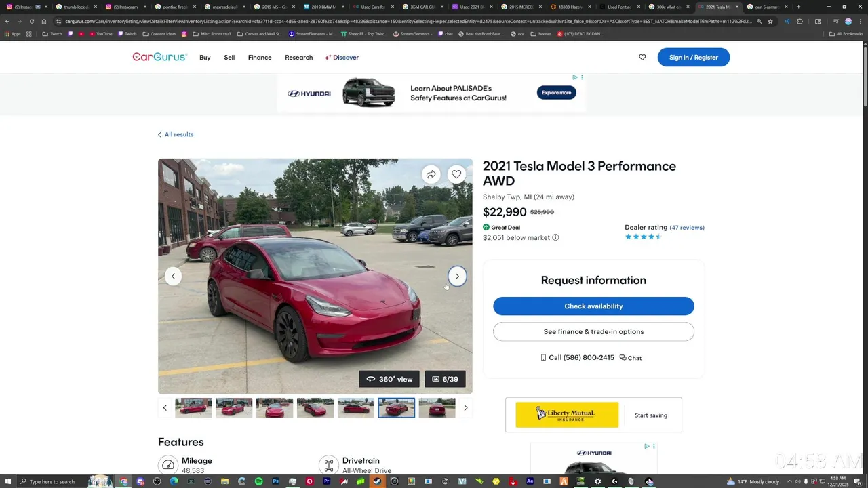This screenshot has width=868, height=488.
Task: Open a new browser tab with plus
Action: (798, 7)
